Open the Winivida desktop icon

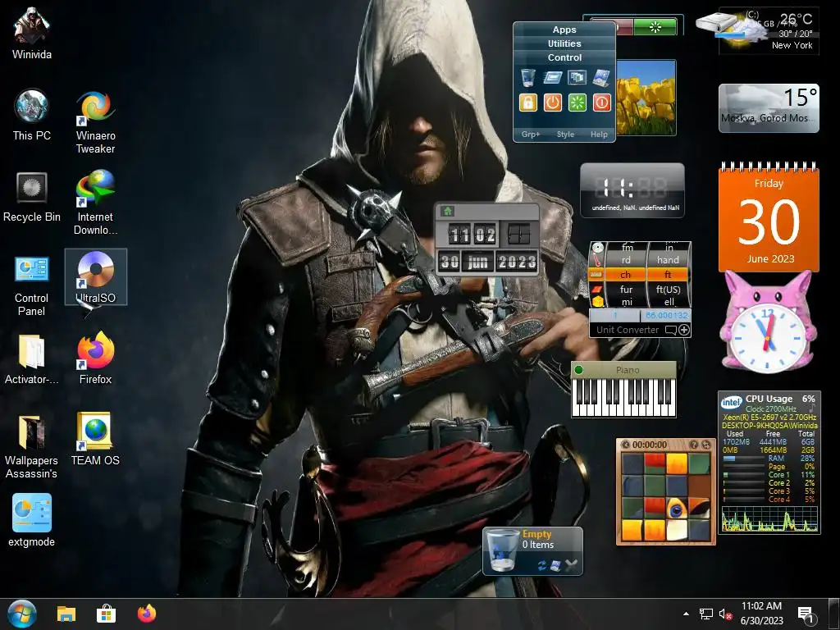(x=32, y=34)
